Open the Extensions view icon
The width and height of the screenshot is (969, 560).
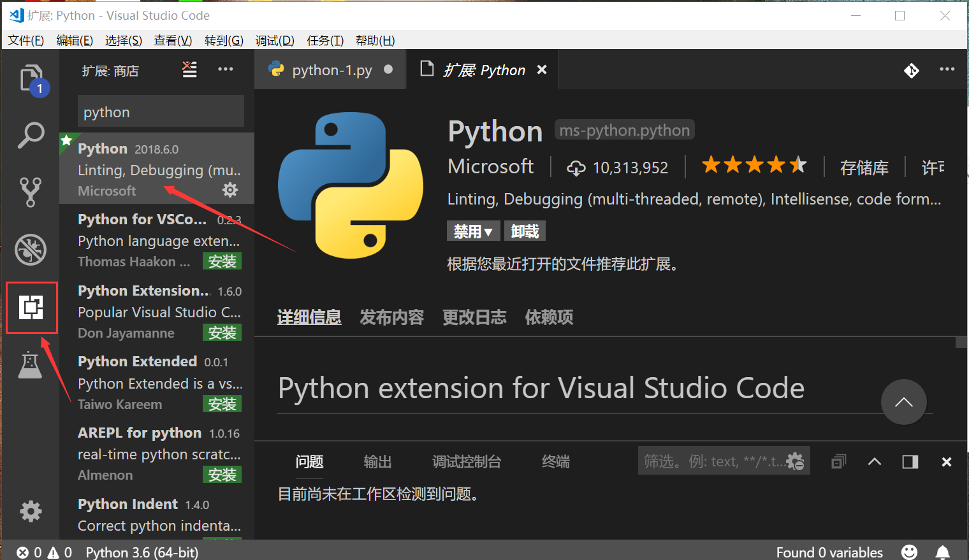tap(31, 308)
